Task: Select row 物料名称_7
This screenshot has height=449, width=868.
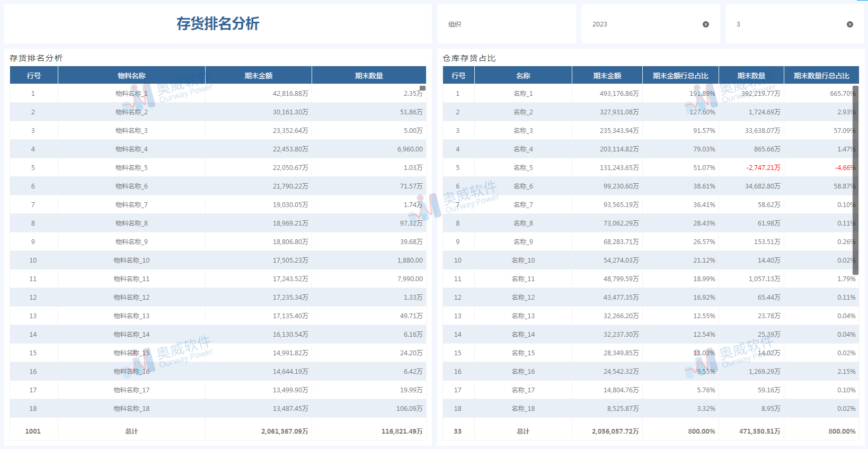Action: point(218,205)
